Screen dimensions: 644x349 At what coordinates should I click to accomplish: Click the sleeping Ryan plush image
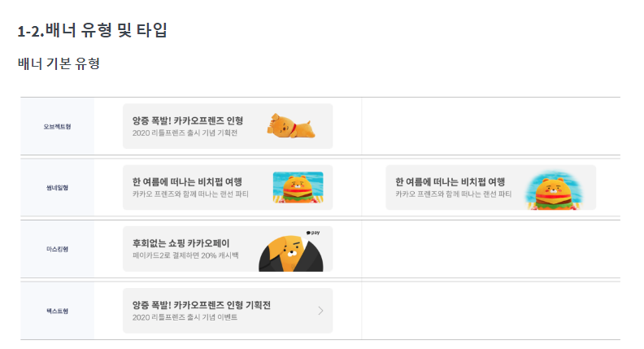tap(291, 126)
